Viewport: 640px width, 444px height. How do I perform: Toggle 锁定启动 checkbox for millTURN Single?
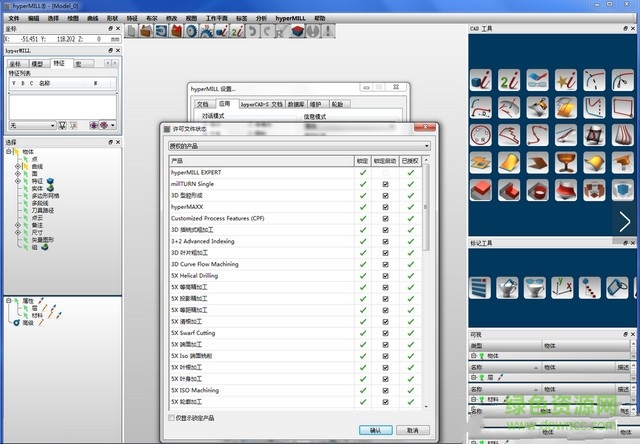tap(386, 184)
